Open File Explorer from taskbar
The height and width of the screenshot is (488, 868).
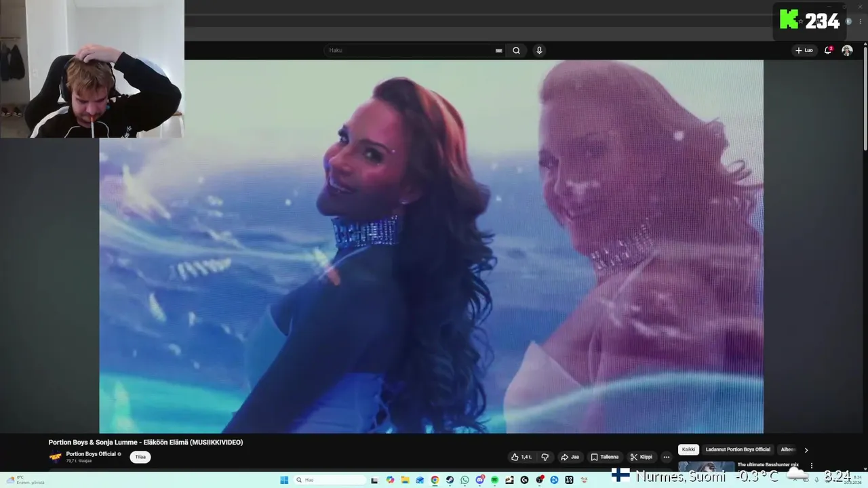(405, 480)
